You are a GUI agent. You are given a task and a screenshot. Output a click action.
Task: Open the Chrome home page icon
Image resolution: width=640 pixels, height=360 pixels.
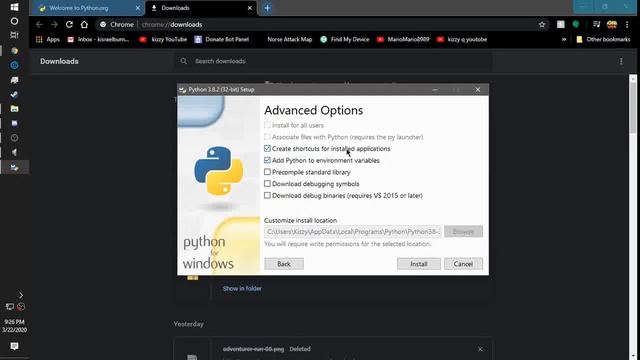coord(84,24)
